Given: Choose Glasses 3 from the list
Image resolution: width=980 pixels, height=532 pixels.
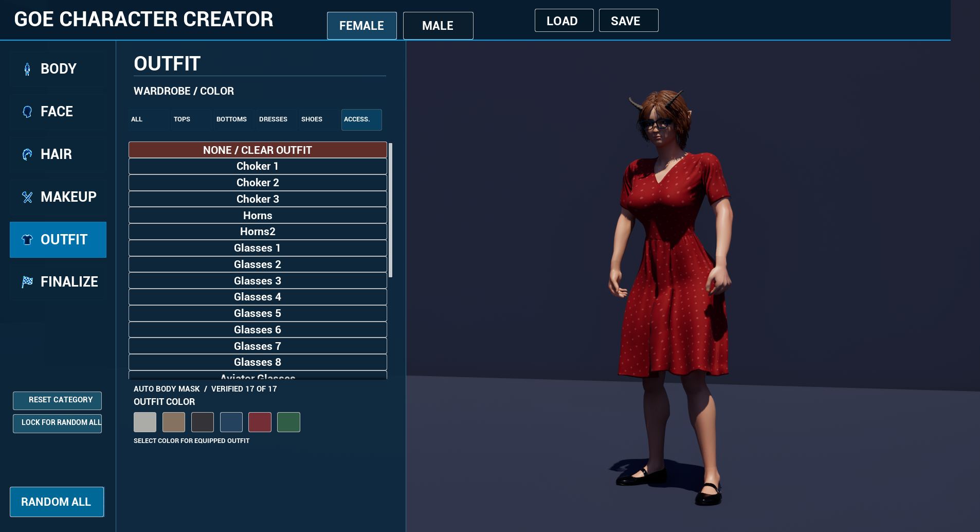Looking at the screenshot, I should tap(258, 280).
